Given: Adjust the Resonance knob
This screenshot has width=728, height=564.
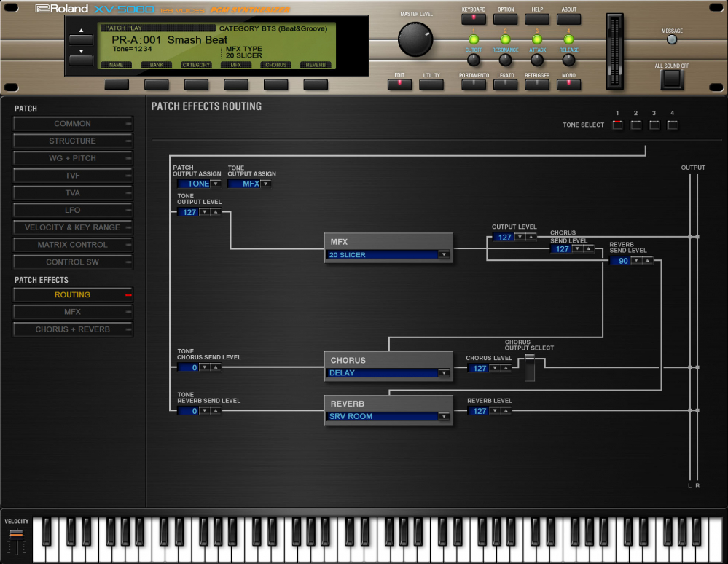Looking at the screenshot, I should [505, 60].
